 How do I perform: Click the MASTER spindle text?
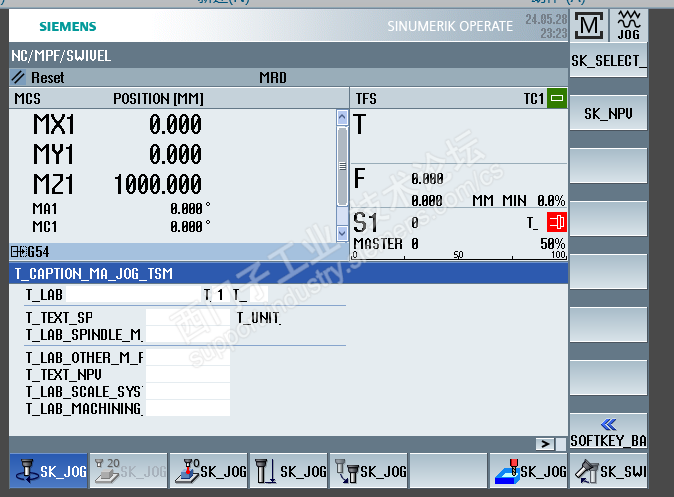(378, 244)
